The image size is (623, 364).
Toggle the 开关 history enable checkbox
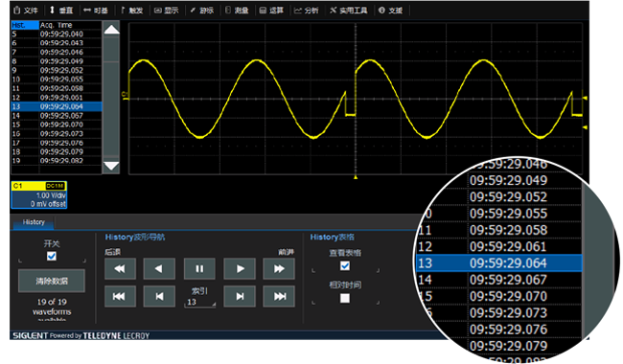tap(52, 256)
